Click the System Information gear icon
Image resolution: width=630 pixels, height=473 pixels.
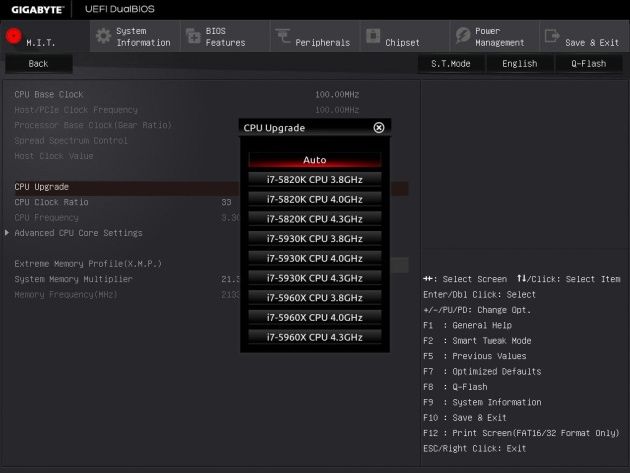click(103, 36)
